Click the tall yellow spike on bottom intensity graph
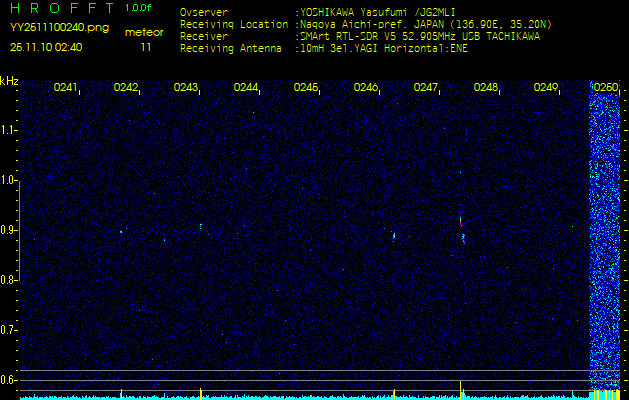The height and width of the screenshot is (400, 629). (461, 388)
